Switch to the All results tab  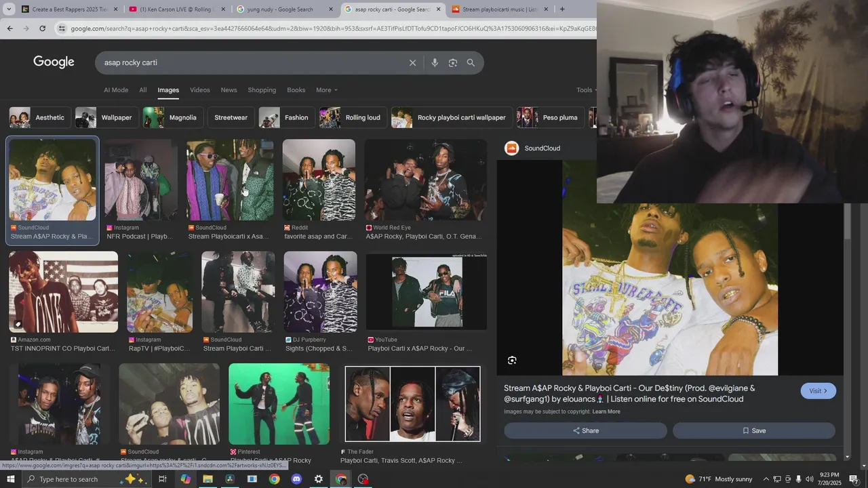143,90
